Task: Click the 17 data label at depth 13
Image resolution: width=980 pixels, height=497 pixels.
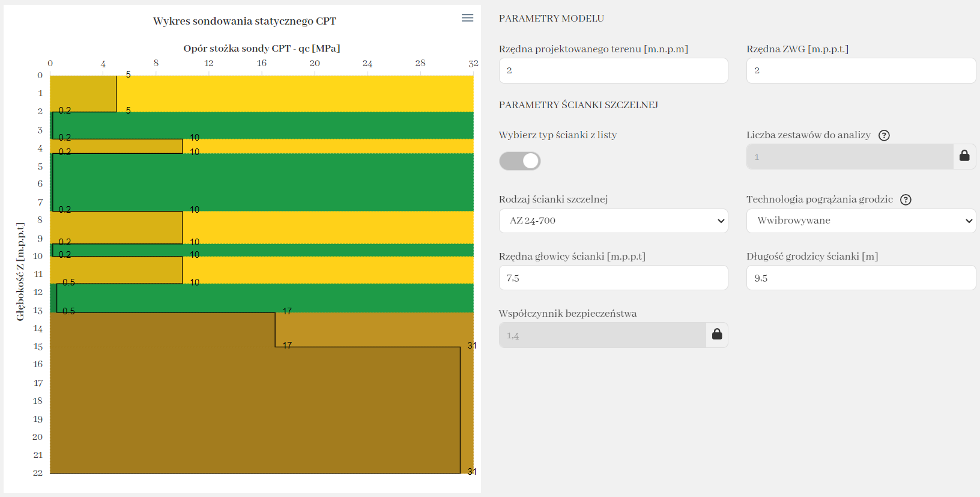Action: coord(287,311)
